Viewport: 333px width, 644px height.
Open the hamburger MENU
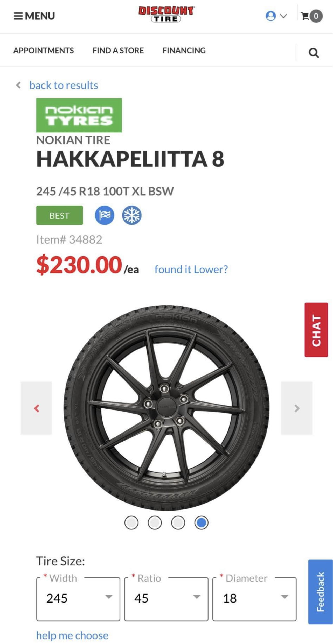tap(34, 16)
